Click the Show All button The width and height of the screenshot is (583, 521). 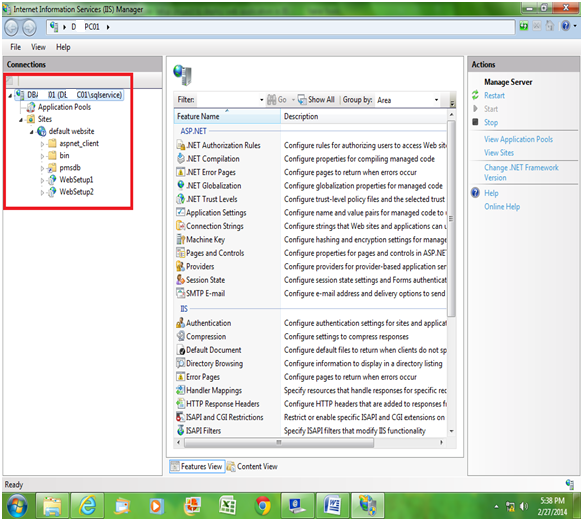(x=316, y=100)
